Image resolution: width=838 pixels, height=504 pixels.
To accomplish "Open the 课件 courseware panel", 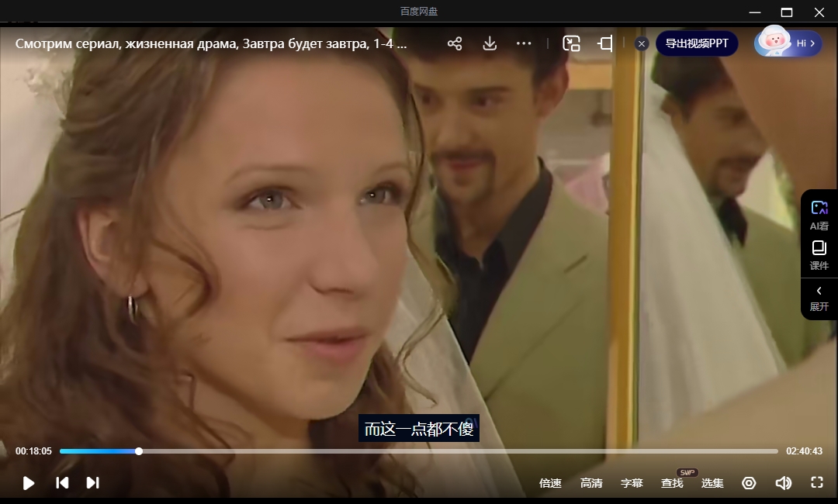I will 819,256.
